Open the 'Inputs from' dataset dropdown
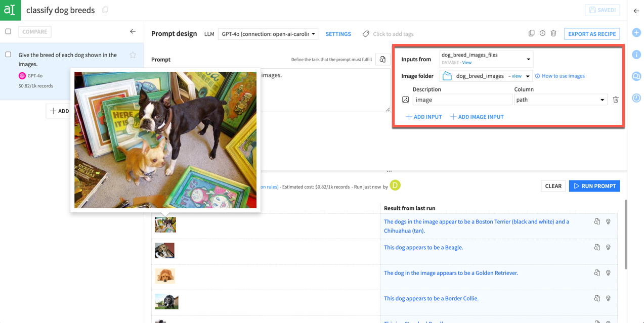 click(486, 59)
